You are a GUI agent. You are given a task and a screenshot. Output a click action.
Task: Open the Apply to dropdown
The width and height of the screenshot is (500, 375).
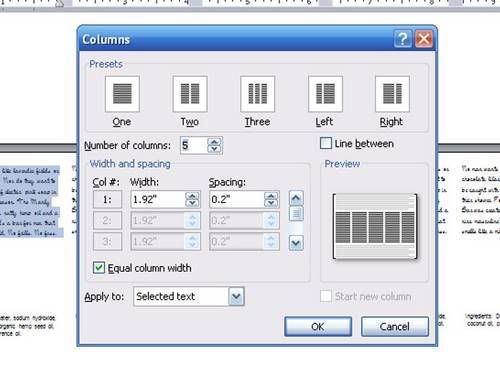pyautogui.click(x=236, y=296)
